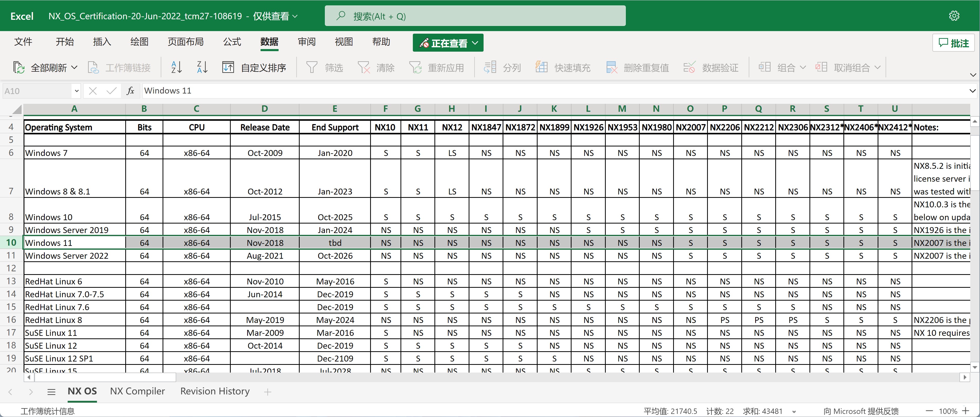Click the Excel app name
Viewport: 980px width, 417px height.
[x=22, y=16]
